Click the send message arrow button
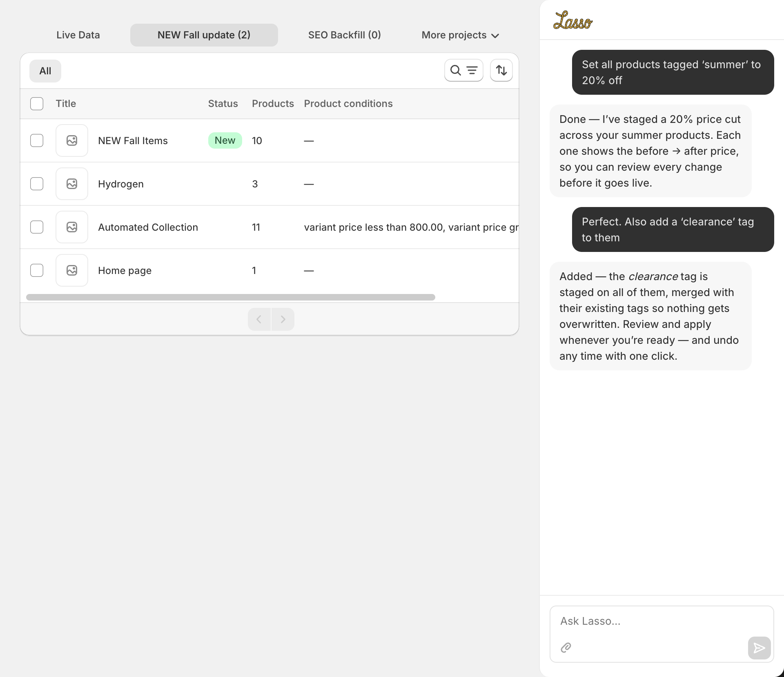The image size is (784, 677). 759,648
